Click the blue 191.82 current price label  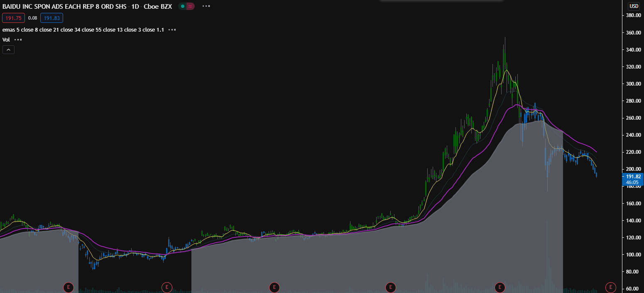tap(632, 177)
